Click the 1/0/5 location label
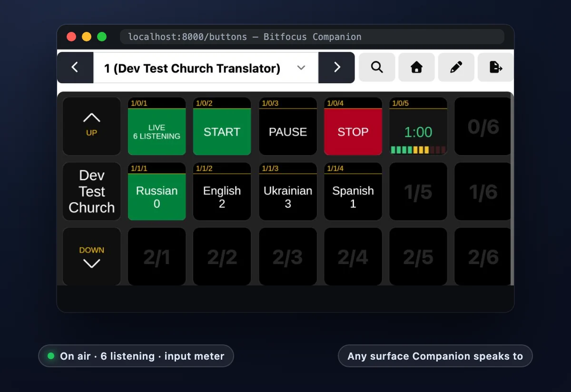The image size is (571, 392). coord(400,103)
